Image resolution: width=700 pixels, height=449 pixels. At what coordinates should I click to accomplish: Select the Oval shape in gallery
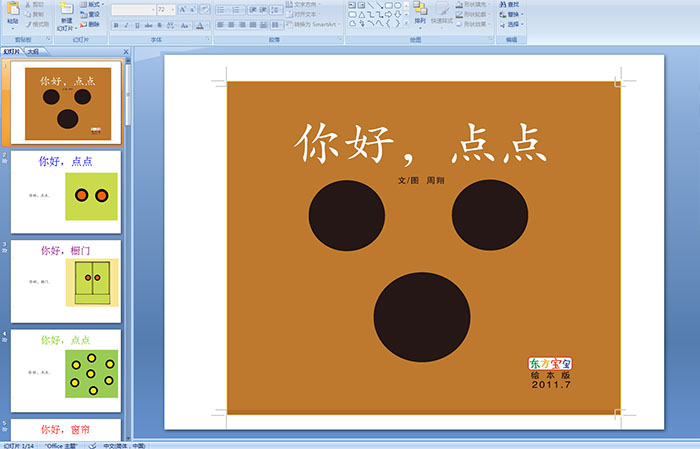pyautogui.click(x=397, y=5)
